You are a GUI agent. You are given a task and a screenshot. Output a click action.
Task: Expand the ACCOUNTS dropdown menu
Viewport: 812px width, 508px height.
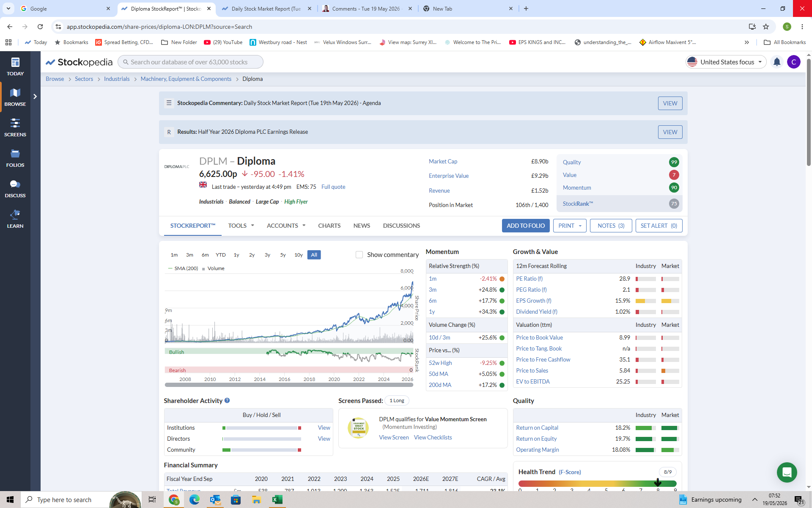[286, 226]
